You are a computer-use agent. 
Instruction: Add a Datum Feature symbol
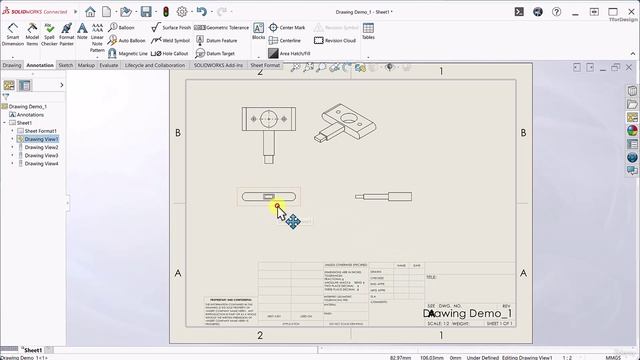coord(216,40)
